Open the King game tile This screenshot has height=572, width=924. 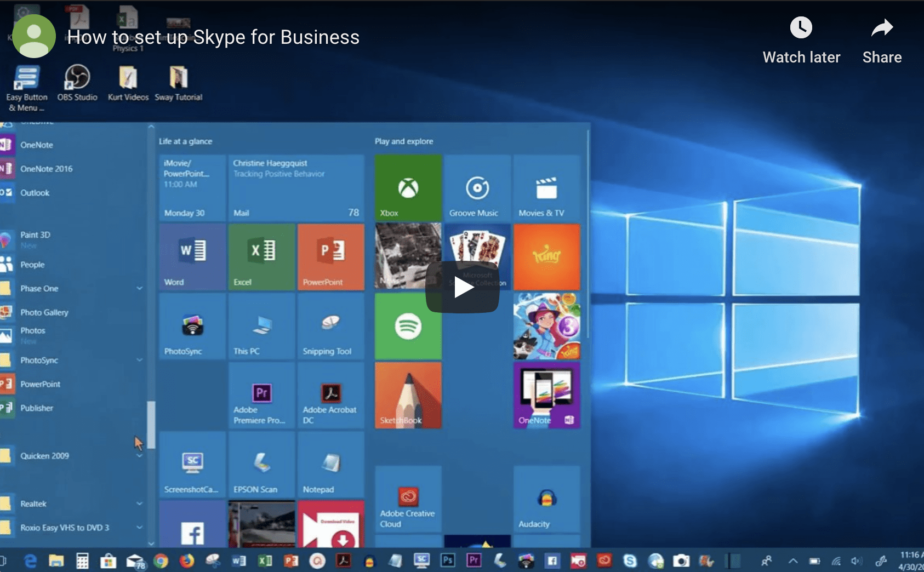pyautogui.click(x=546, y=257)
